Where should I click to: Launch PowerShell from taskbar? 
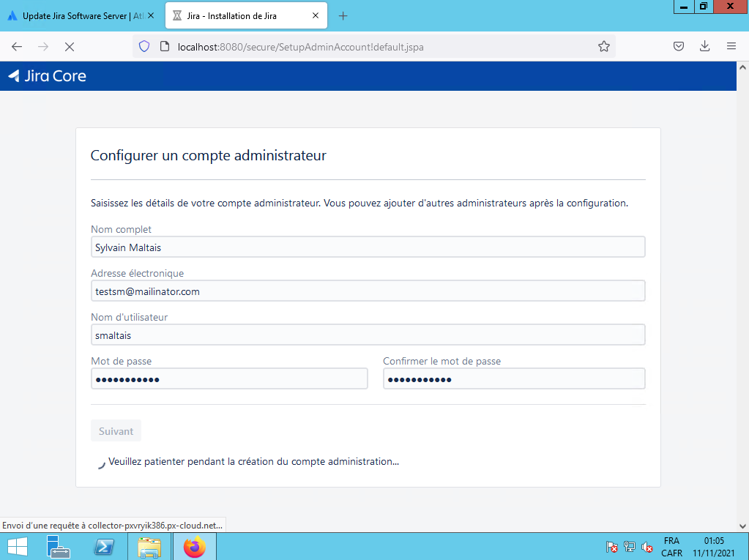(x=104, y=546)
